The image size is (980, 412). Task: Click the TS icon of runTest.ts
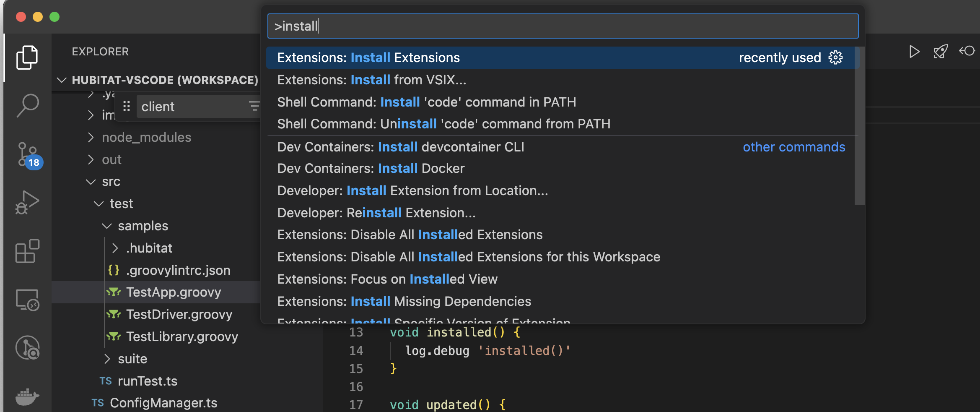click(x=106, y=381)
